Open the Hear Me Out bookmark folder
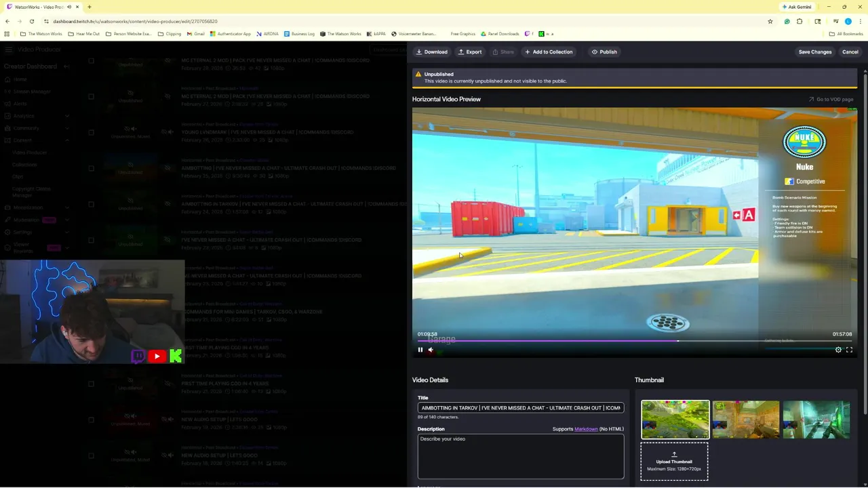The height and width of the screenshot is (488, 868). pyautogui.click(x=84, y=34)
